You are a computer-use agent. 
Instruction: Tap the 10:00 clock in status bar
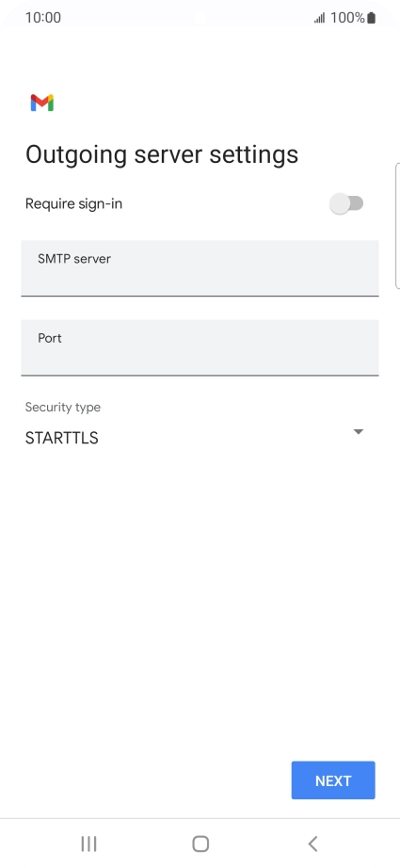[43, 18]
